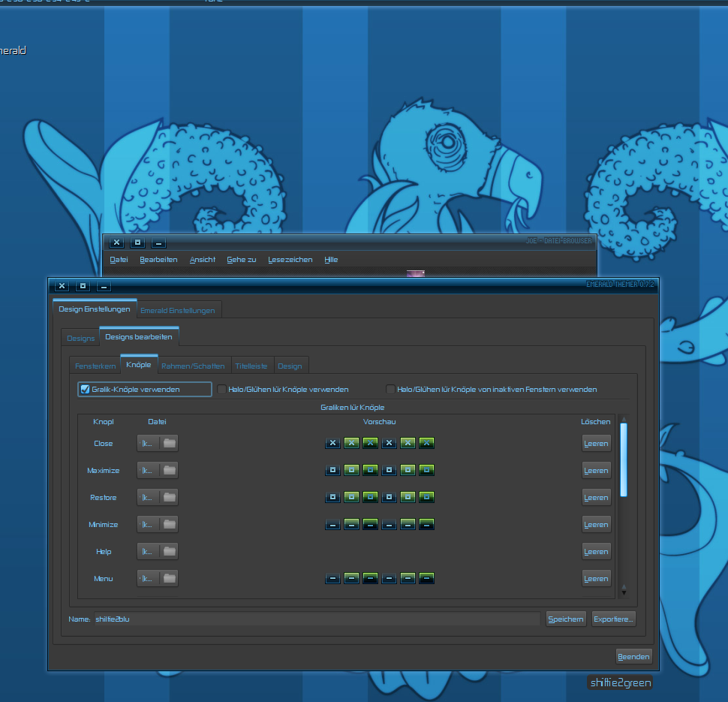Open the Design sub-tab
Viewport: 728px width, 702px height.
click(x=290, y=366)
